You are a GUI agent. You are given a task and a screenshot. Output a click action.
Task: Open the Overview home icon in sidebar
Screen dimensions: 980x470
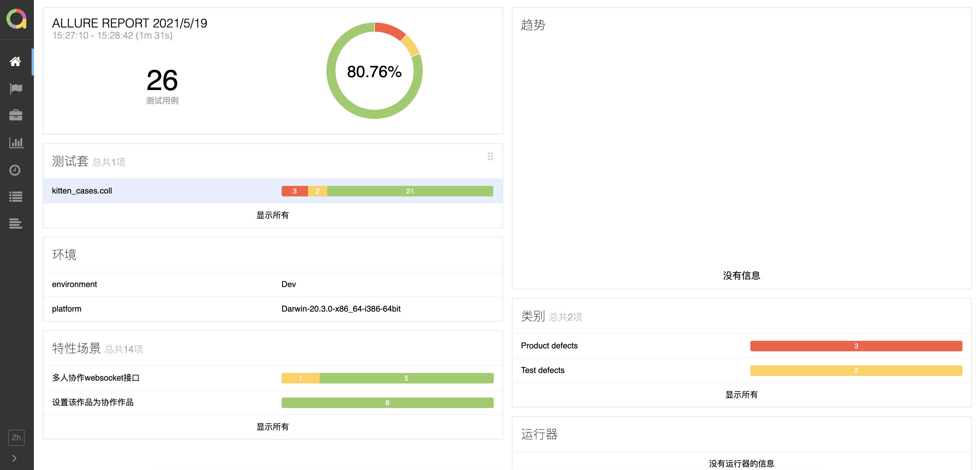(15, 62)
